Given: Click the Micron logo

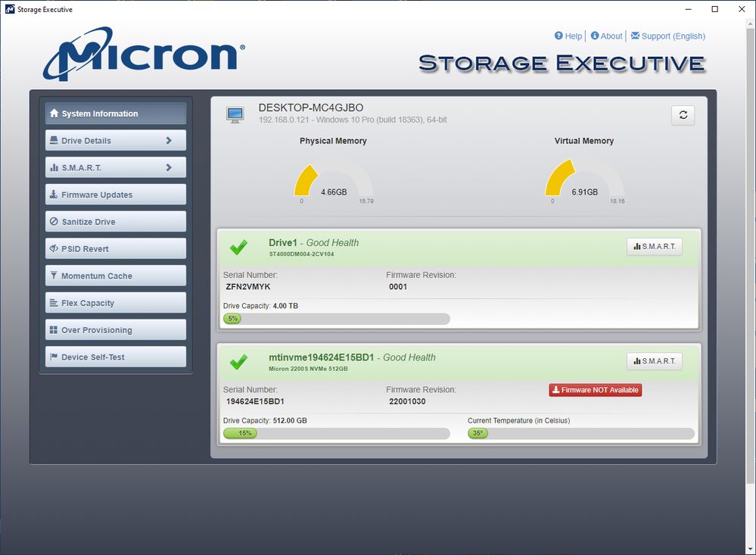Looking at the screenshot, I should 144,54.
